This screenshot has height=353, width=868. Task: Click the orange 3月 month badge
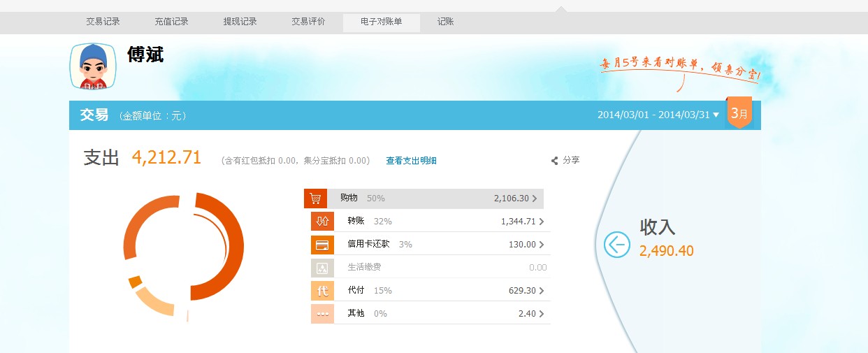point(739,113)
